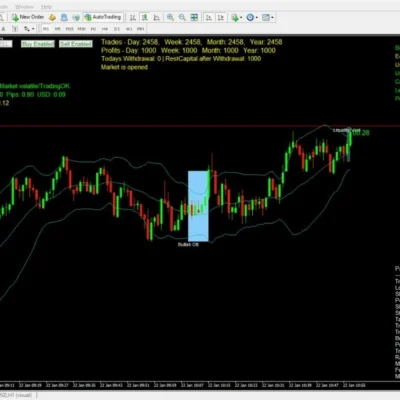The height and width of the screenshot is (400, 400).
Task: Click the Sell Enabled button
Action: (76, 44)
